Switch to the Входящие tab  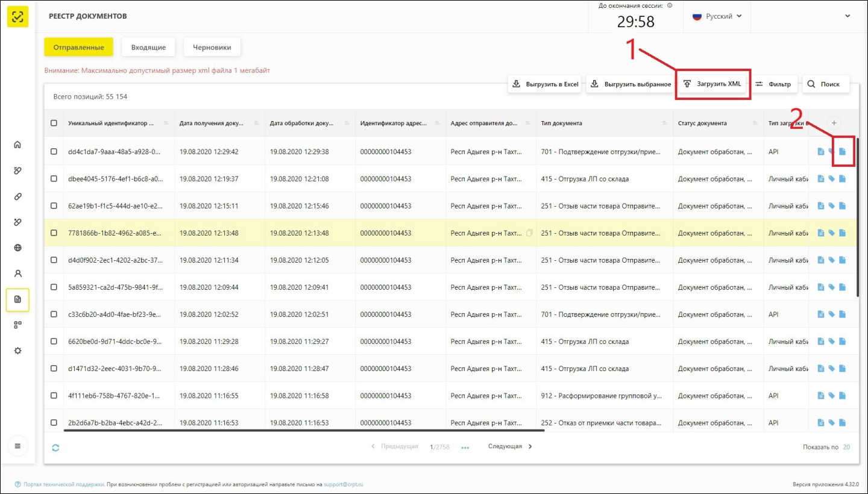[x=148, y=47]
